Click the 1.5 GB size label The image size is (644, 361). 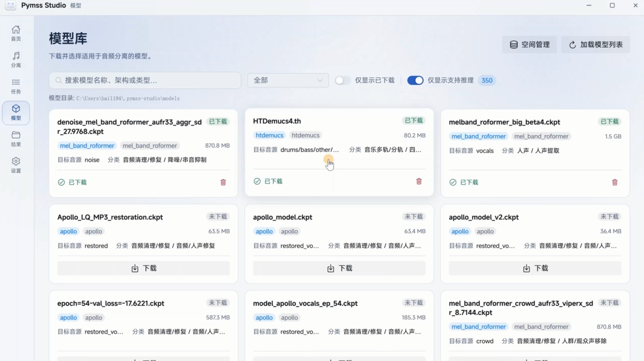pyautogui.click(x=613, y=136)
